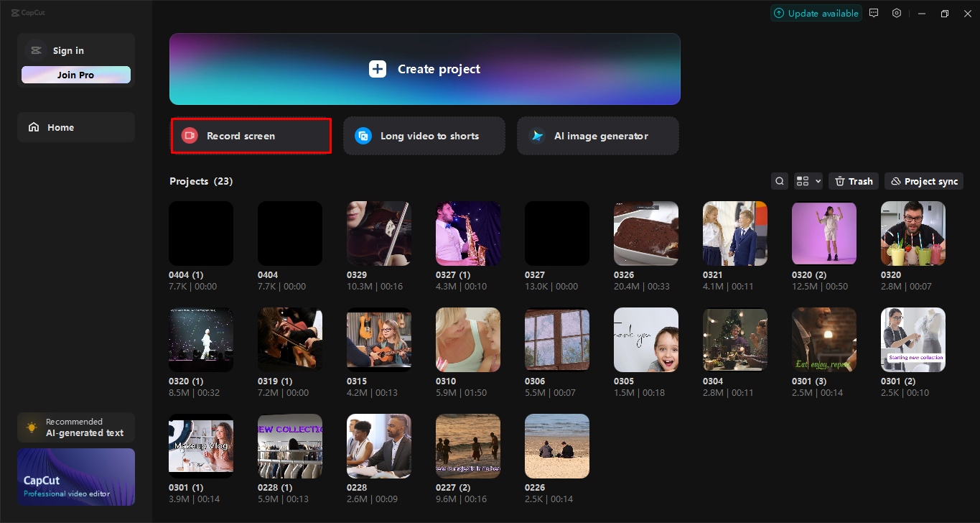This screenshot has width=980, height=523.
Task: Open the Long video to shorts tool
Action: coord(424,135)
